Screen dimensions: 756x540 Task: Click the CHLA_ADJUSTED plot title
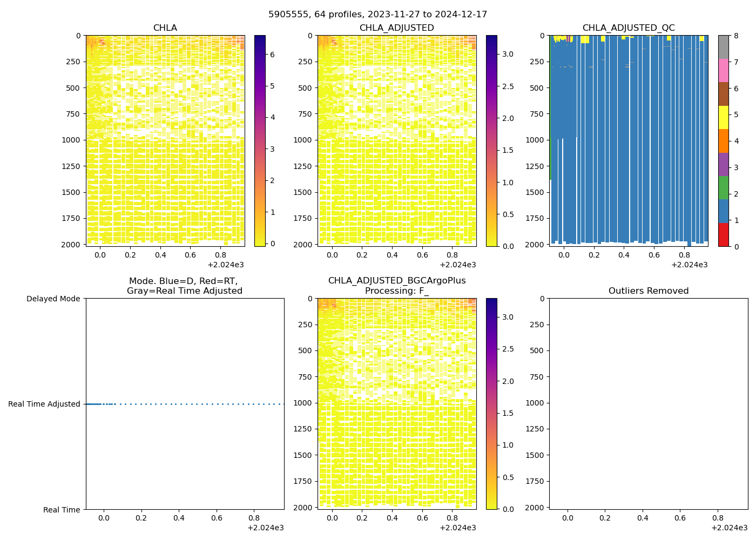[x=396, y=28]
